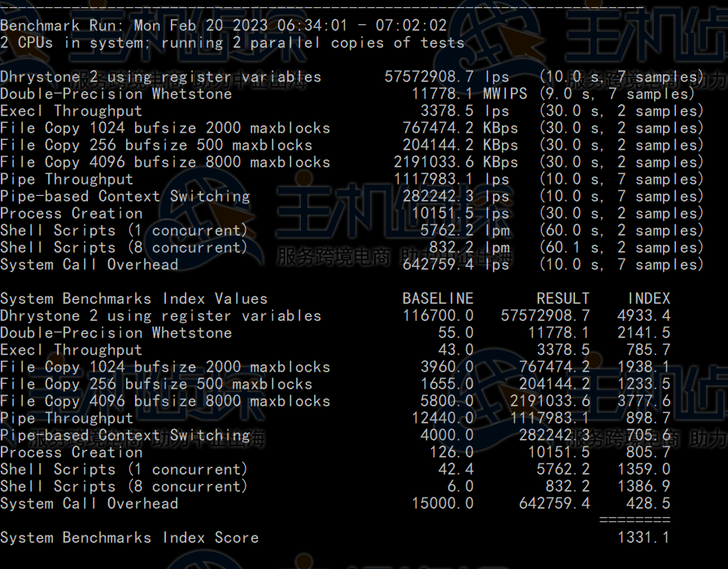Click the Dhrystone index value 4933.4
Image resolution: width=728 pixels, height=569 pixels.
[x=643, y=315]
